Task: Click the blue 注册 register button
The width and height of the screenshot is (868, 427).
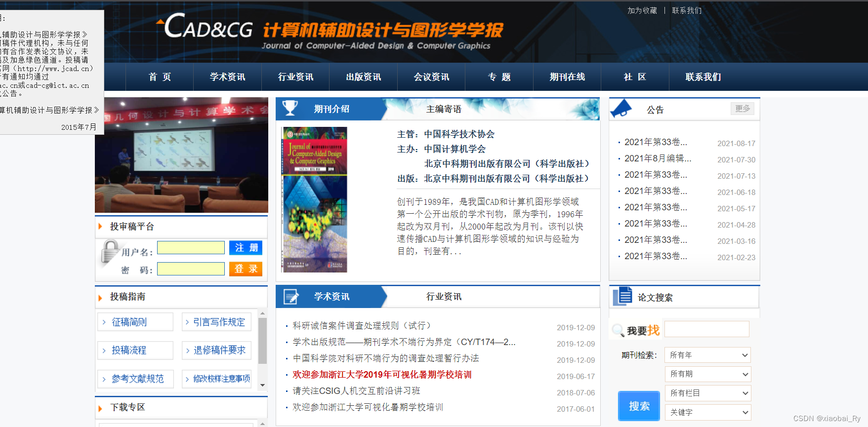Action: click(x=246, y=248)
